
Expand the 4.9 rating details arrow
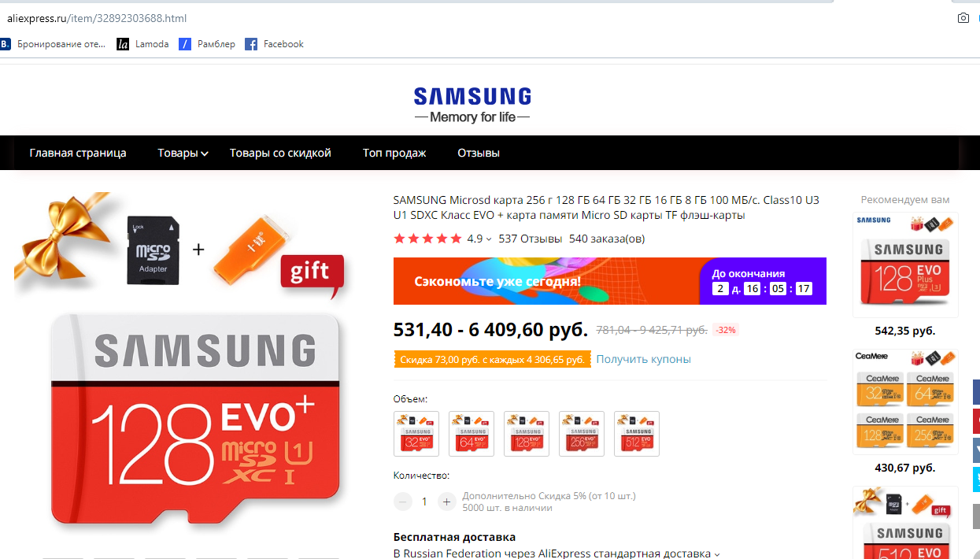click(489, 239)
